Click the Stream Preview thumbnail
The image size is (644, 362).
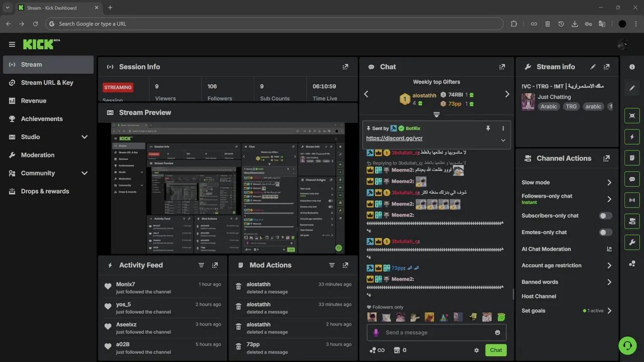click(x=228, y=188)
